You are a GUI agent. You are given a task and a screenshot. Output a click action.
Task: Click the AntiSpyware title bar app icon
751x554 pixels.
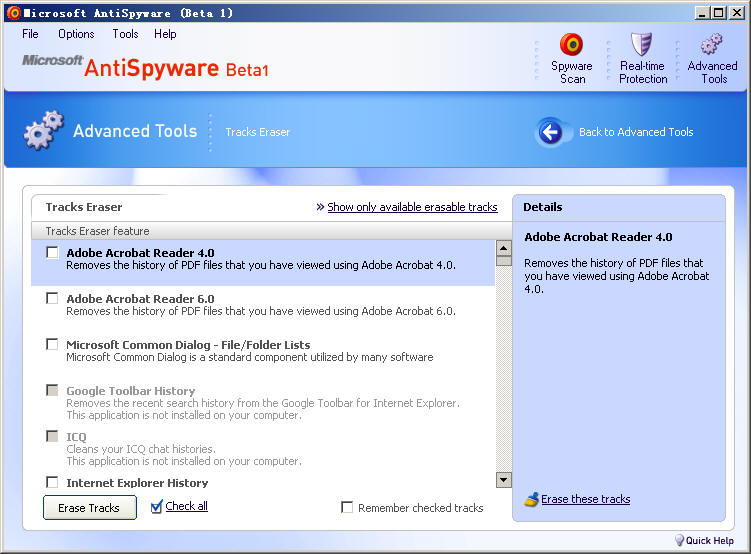click(x=14, y=13)
